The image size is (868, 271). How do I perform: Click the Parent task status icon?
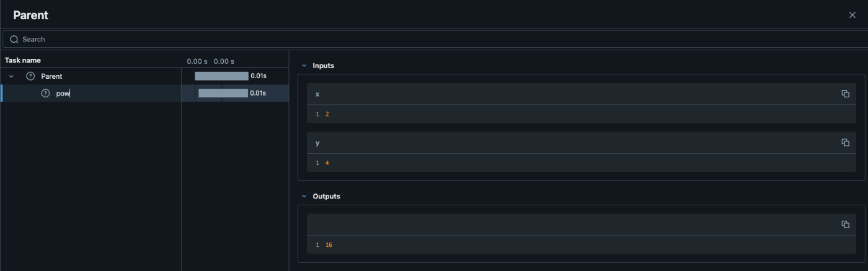pyautogui.click(x=30, y=76)
